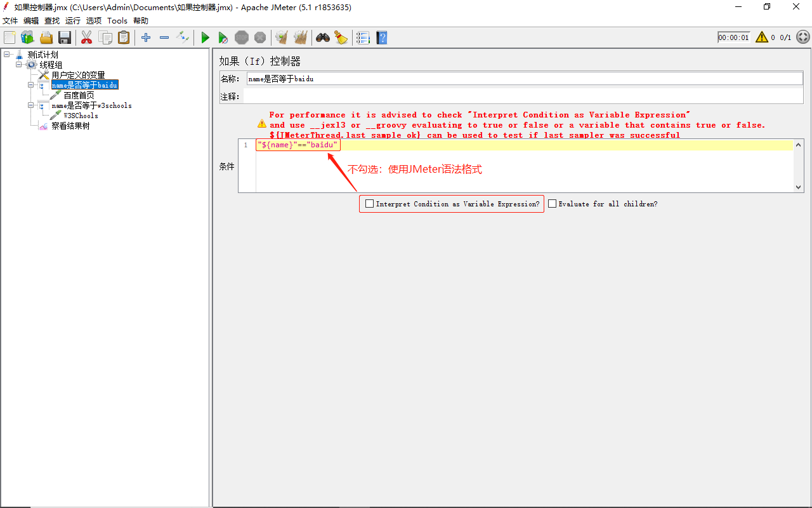The width and height of the screenshot is (812, 508).
Task: Open the 文件 menu
Action: pos(10,21)
